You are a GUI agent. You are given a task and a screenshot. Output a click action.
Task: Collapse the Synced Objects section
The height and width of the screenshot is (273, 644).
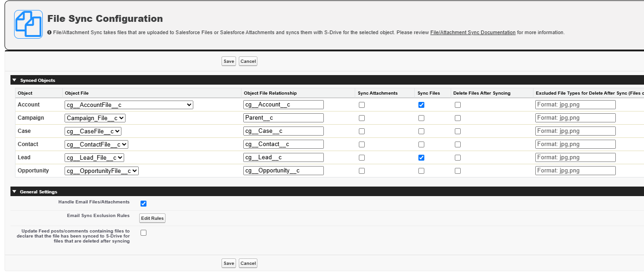click(15, 80)
